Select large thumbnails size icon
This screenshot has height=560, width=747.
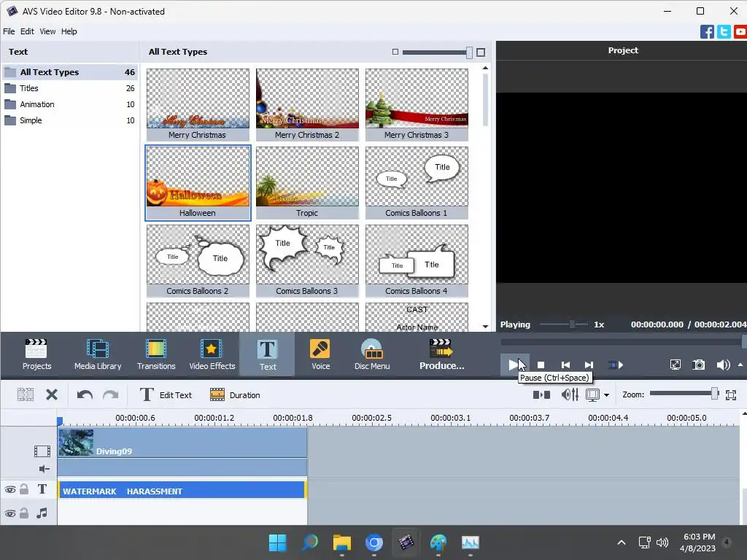point(481,52)
